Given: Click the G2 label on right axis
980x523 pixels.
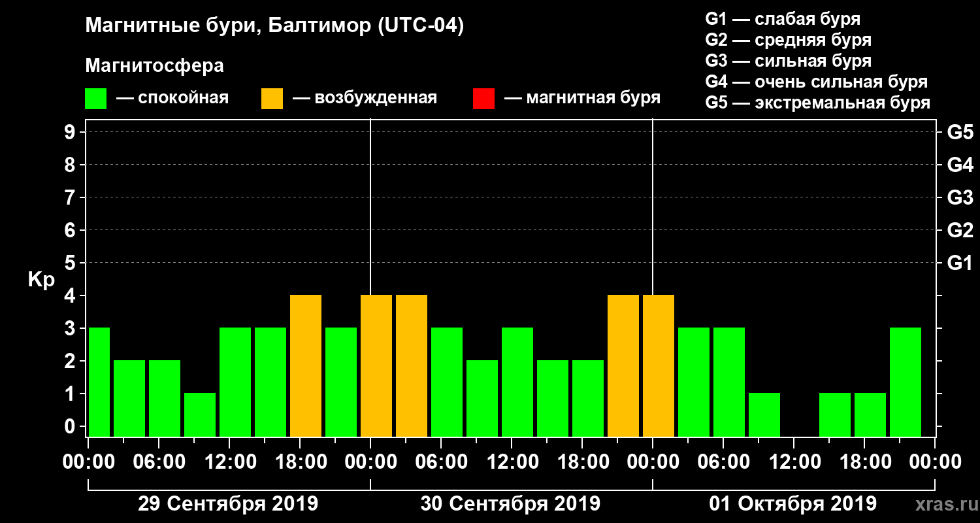Looking at the screenshot, I should (960, 230).
